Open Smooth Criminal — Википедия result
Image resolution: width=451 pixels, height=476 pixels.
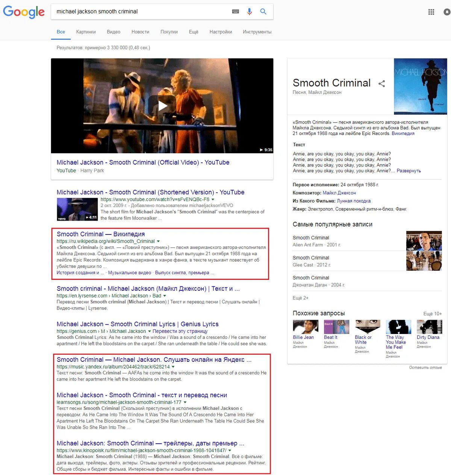(x=101, y=234)
